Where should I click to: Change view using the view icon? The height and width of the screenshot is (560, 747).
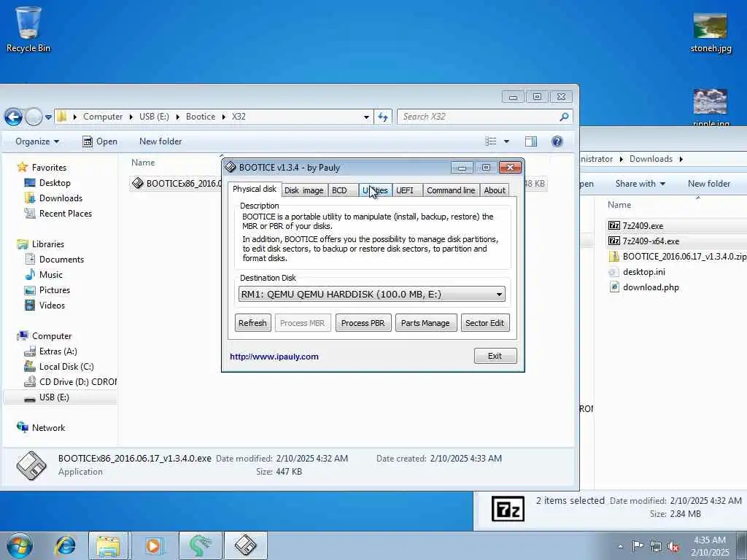tap(491, 141)
